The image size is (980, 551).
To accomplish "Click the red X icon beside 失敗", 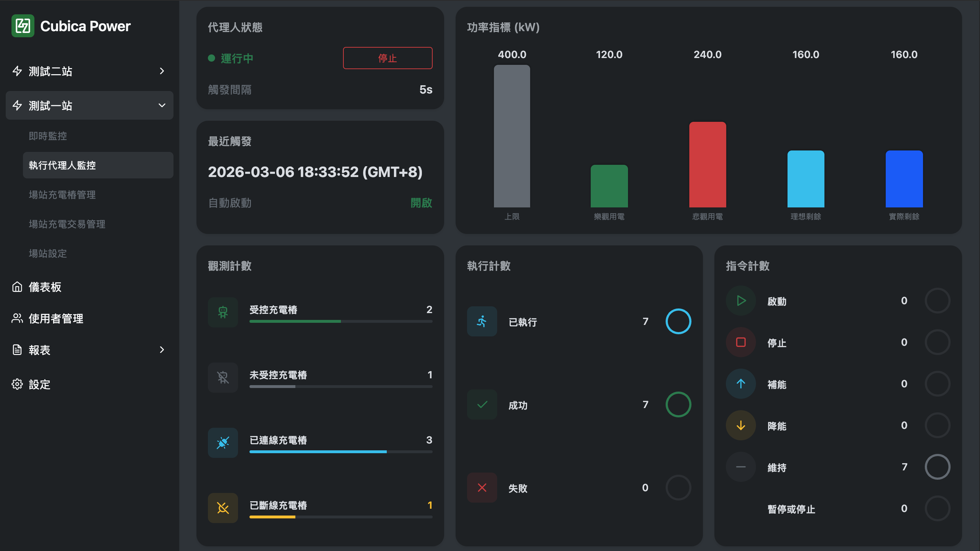I will point(482,488).
